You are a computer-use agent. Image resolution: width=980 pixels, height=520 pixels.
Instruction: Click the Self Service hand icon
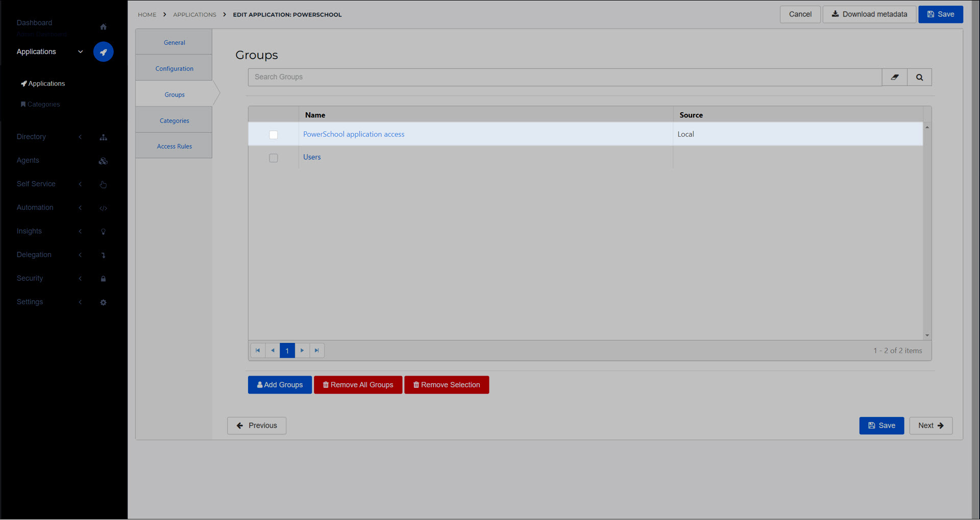[103, 184]
